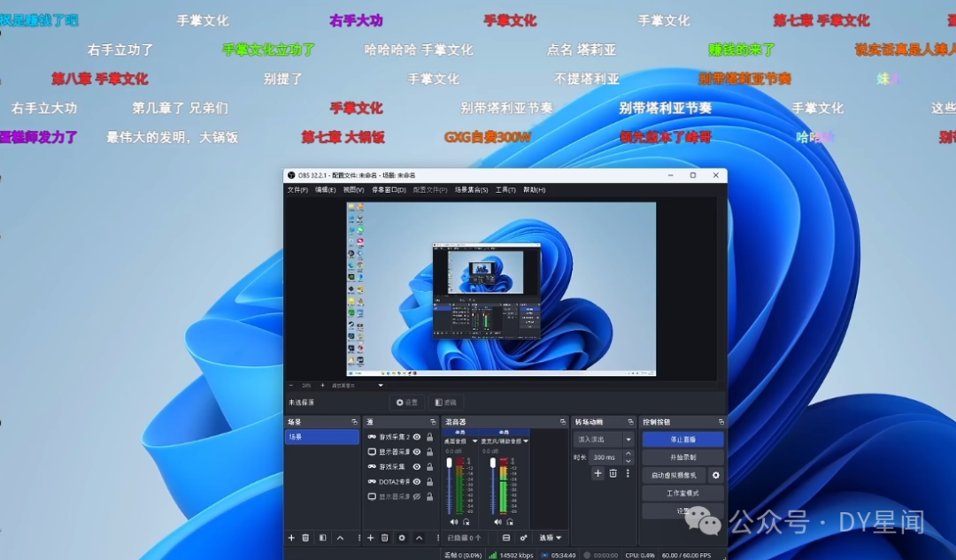This screenshot has height=560, width=956.
Task: Open preview scaling dropdown below preview
Action: click(x=381, y=385)
